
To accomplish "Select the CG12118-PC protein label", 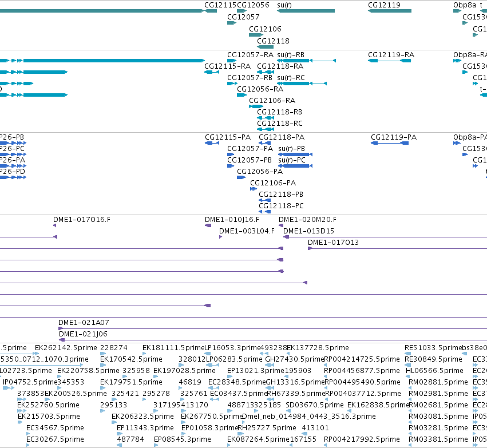I will coord(282,206).
